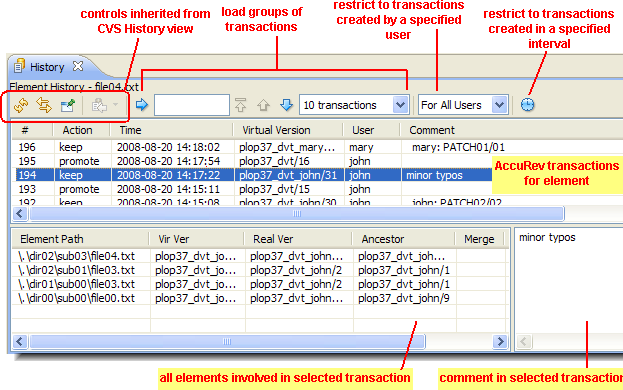Select transaction 193 row

pyautogui.click(x=317, y=189)
